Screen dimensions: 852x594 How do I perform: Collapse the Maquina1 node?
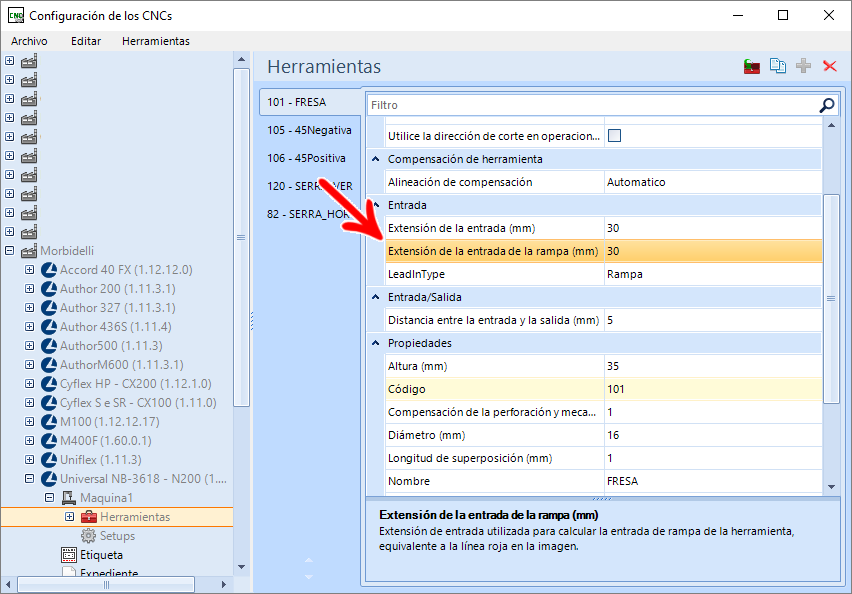pos(49,498)
